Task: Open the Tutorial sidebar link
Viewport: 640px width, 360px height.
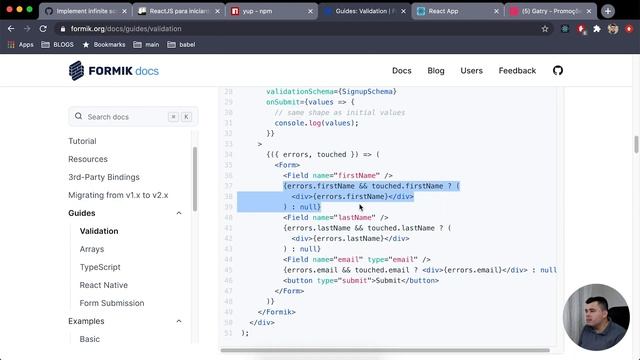Action: click(x=82, y=141)
